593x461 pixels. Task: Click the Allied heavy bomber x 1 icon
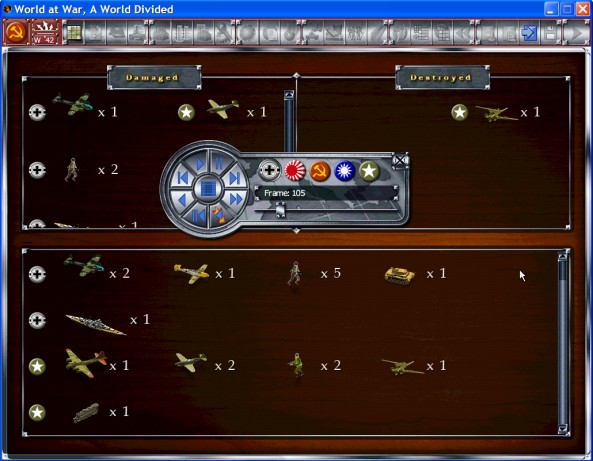point(86,363)
